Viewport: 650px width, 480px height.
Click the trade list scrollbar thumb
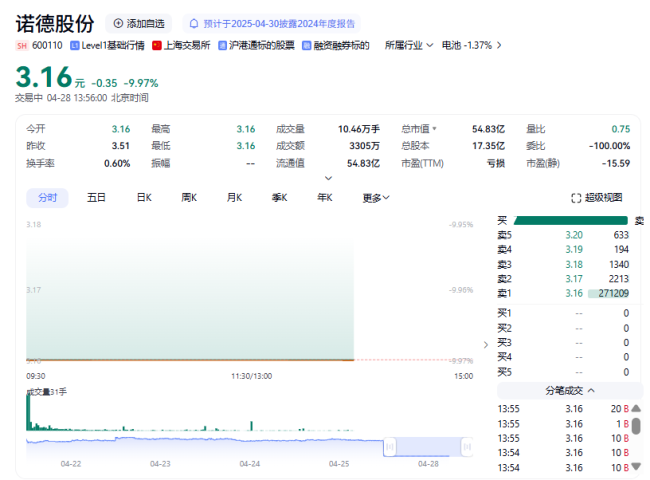click(636, 426)
